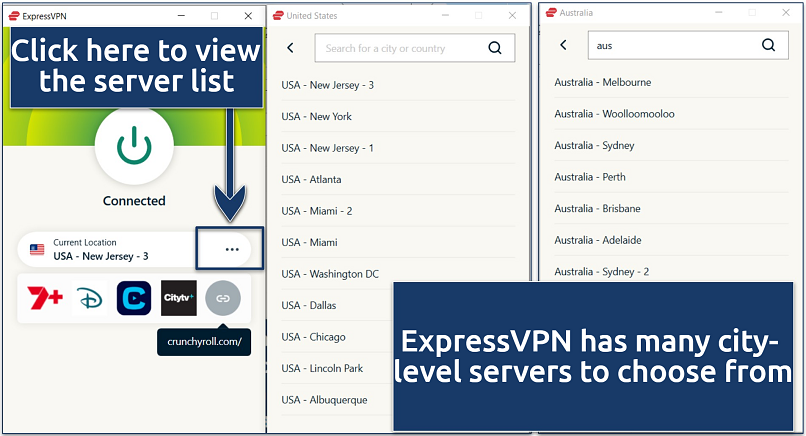Viewport: 806px width, 436px height.
Task: Click the search magnifier in United States window
Action: [494, 48]
